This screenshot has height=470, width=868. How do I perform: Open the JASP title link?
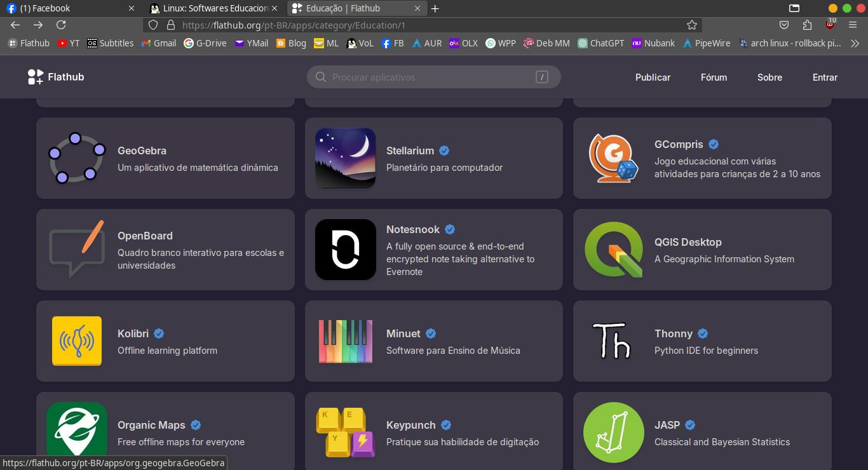coord(667,425)
